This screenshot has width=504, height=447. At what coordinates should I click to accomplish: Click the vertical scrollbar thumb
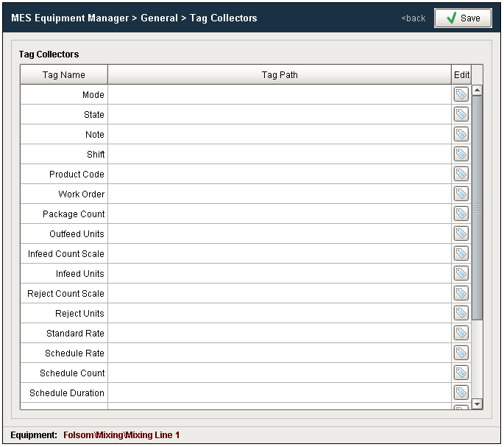point(477,208)
